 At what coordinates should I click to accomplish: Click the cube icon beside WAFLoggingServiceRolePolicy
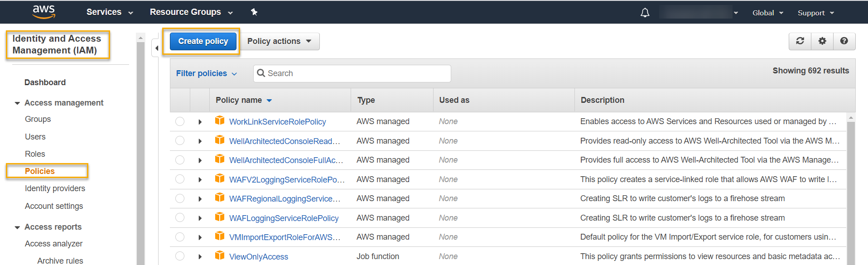pyautogui.click(x=220, y=217)
